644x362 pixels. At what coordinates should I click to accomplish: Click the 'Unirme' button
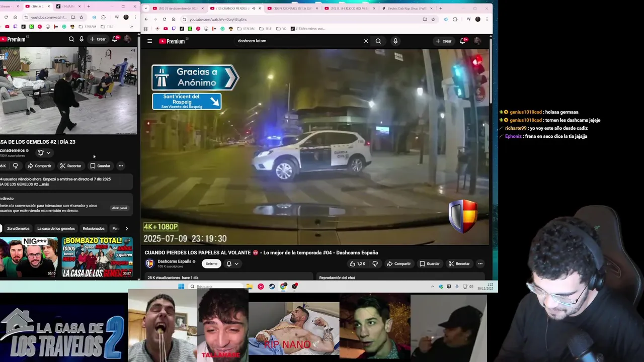211,264
